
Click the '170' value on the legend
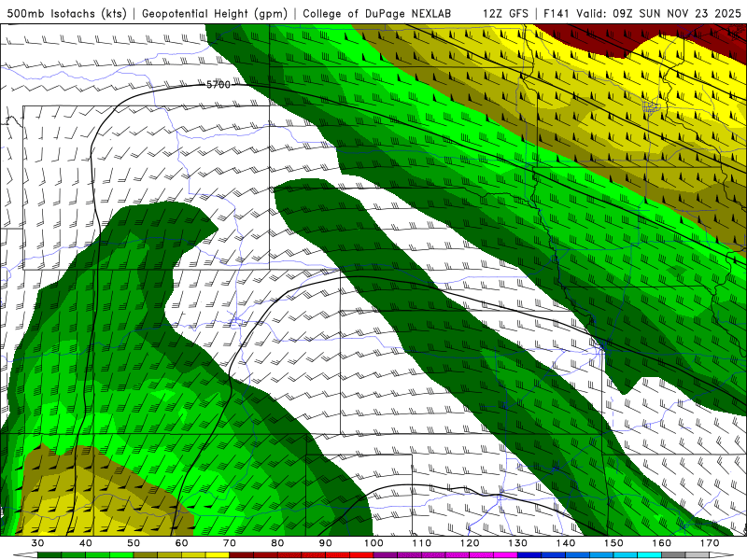point(710,543)
